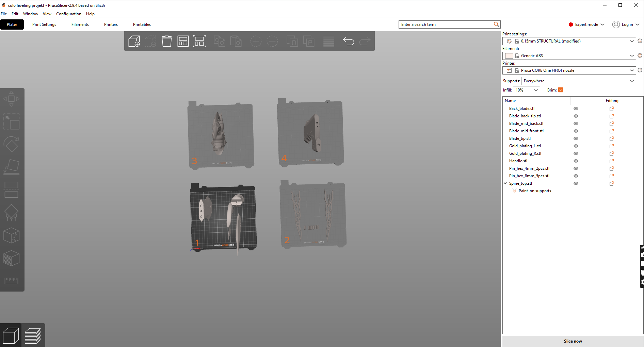The width and height of the screenshot is (644, 347).
Task: Open the Variable layer height tool
Action: pos(329,42)
